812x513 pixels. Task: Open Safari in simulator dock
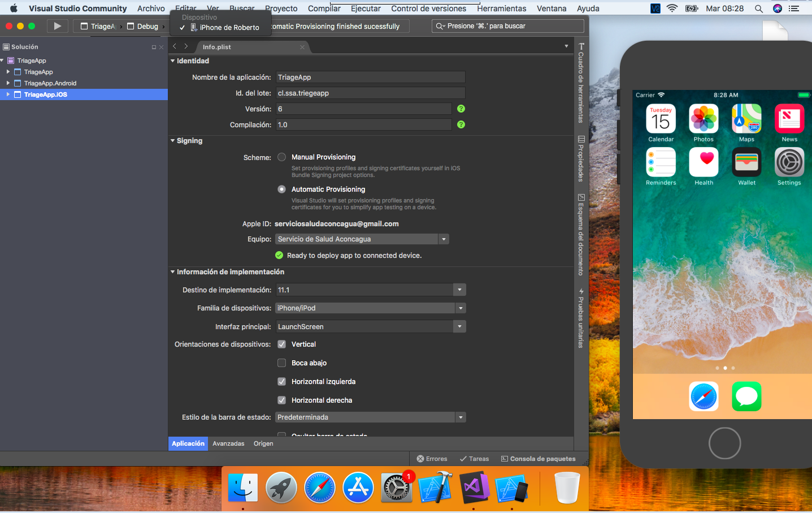point(704,396)
